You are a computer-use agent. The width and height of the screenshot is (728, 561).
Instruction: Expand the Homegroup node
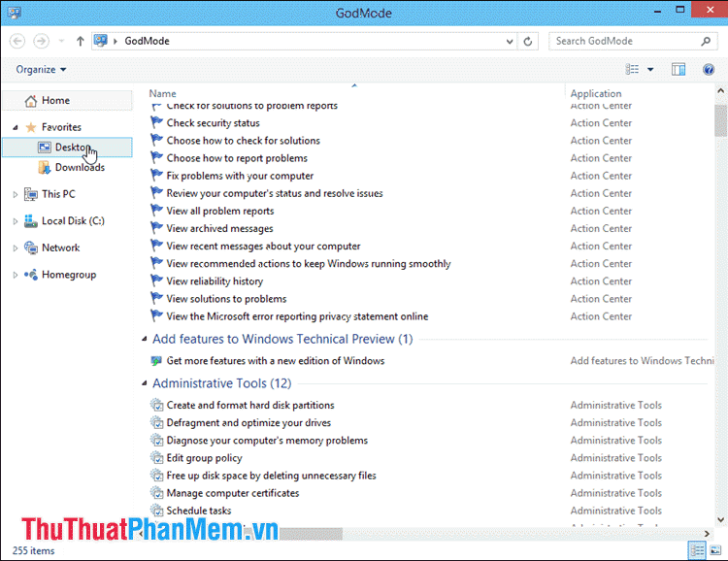coord(16,275)
